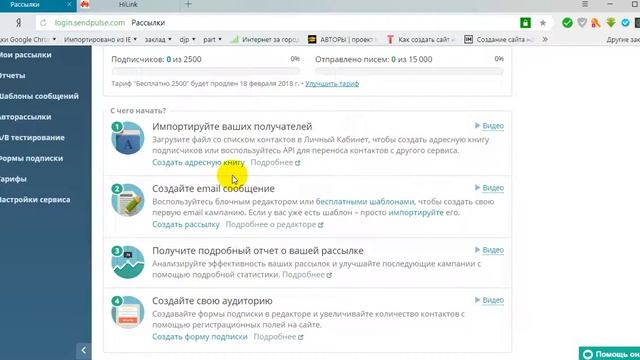640x360 pixels.
Task: Click the sent emails progress bar
Action: click(x=409, y=71)
